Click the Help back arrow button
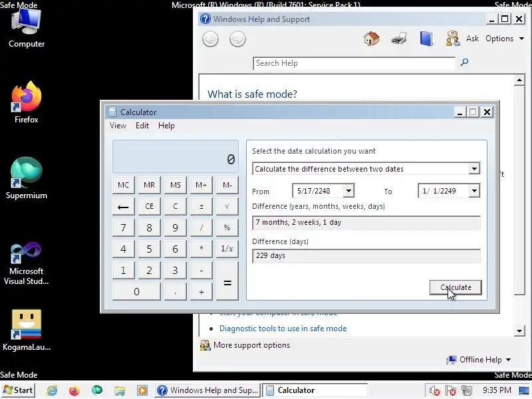The image size is (532, 399). (210, 39)
